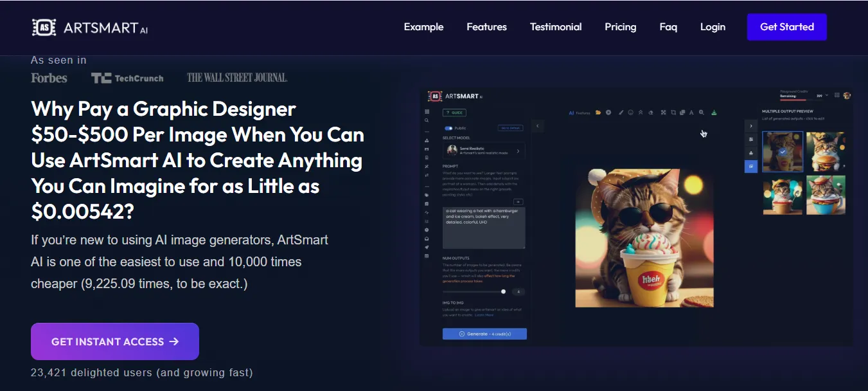The image size is (868, 391).
Task: Click the grid icon atop preview sidebar
Action: point(427,112)
